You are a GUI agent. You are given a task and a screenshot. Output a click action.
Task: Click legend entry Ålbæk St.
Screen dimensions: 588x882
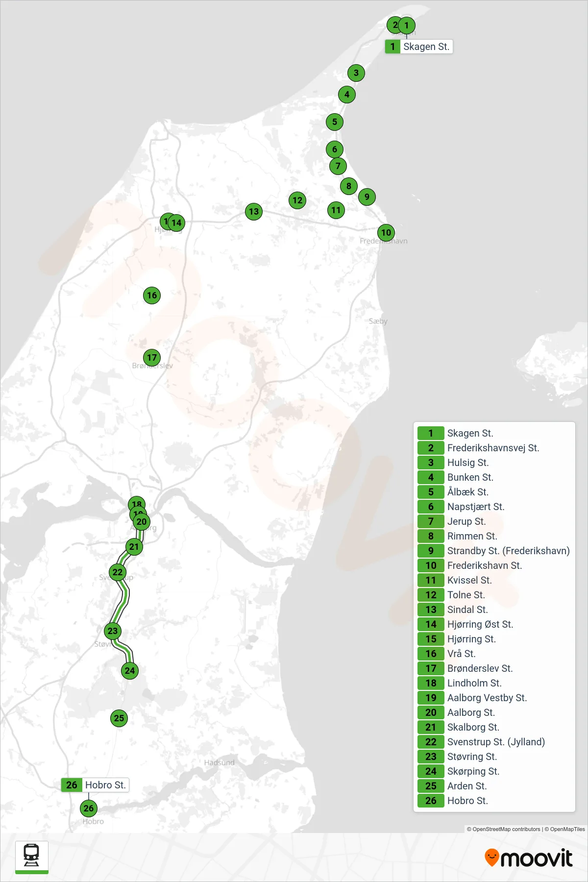tap(494, 492)
